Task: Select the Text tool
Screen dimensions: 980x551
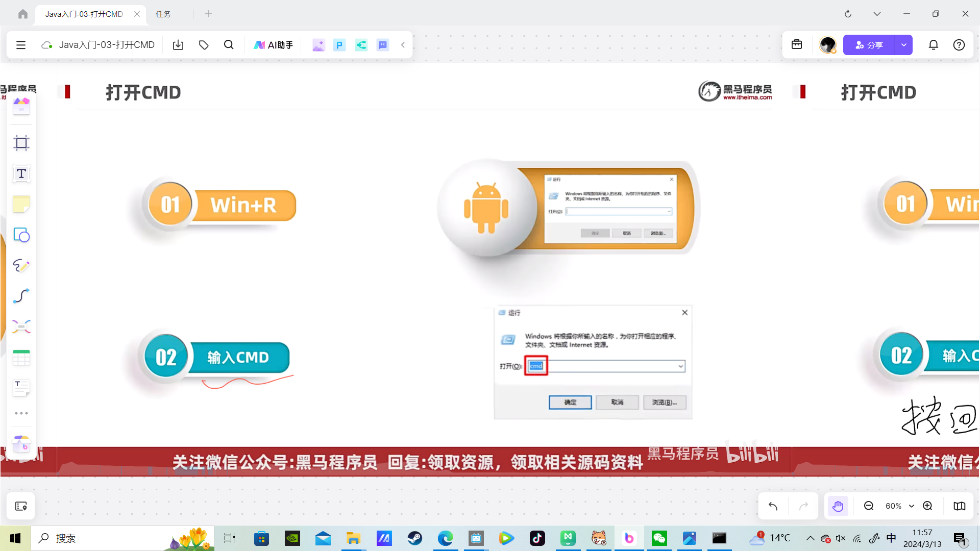Action: coord(21,173)
